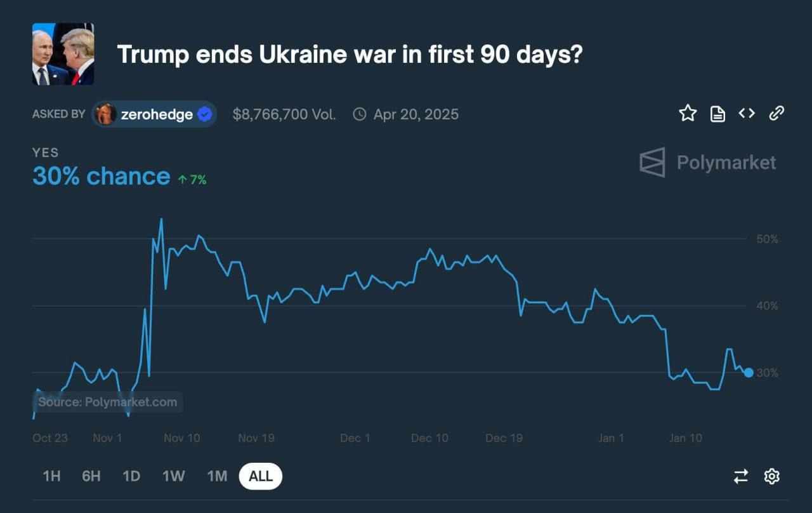Switch chart to 1D range
Screen dimensions: 812x513
pos(131,476)
